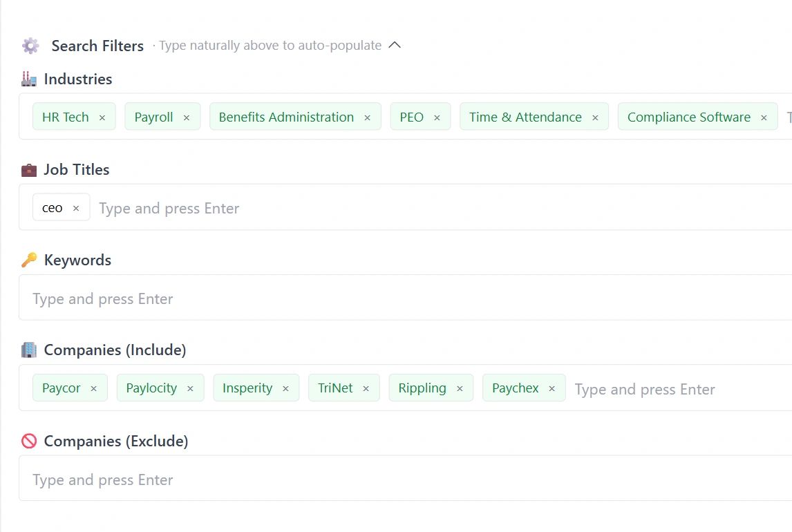Viewport: 792px width, 532px height.
Task: Remove Rippling from included companies
Action: click(x=460, y=388)
